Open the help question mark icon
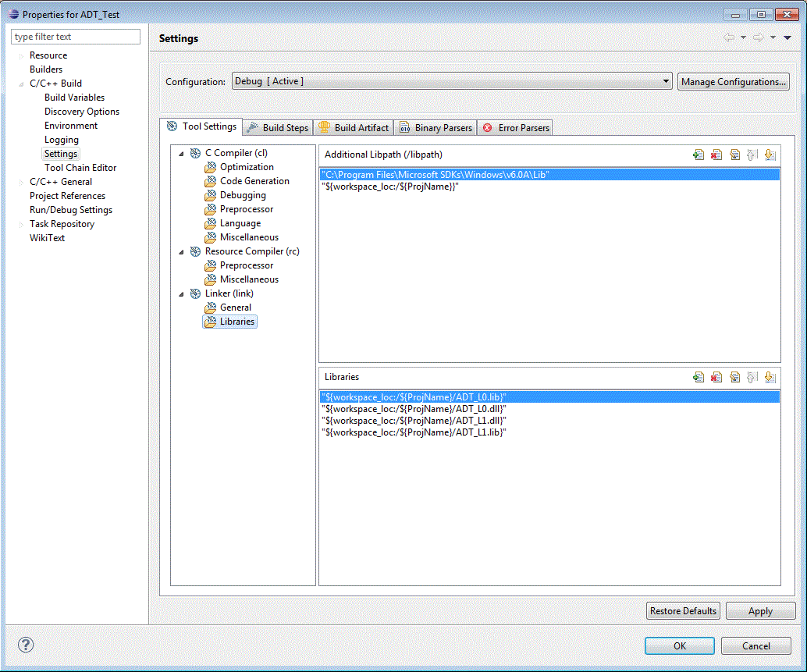The height and width of the screenshot is (672, 807). 26,645
